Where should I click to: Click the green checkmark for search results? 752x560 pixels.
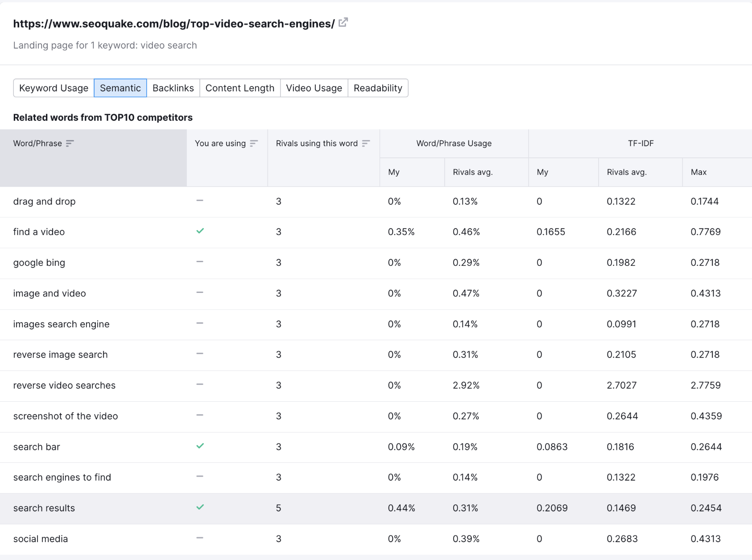(200, 507)
